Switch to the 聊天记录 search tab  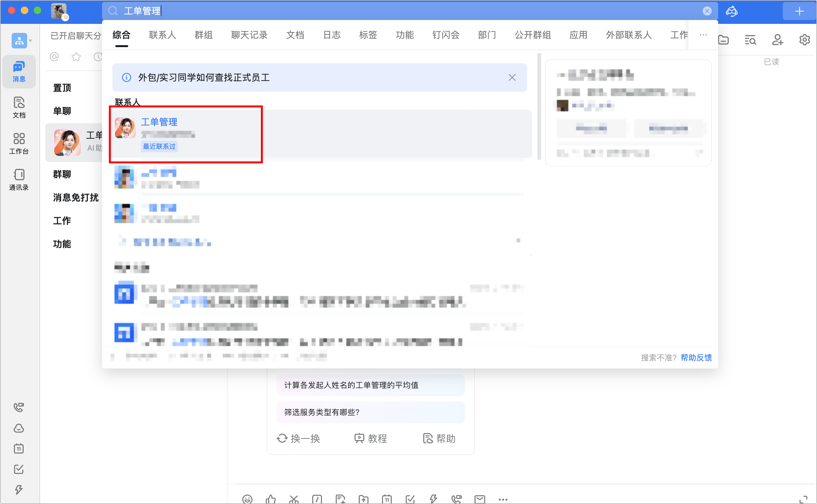pyautogui.click(x=250, y=35)
